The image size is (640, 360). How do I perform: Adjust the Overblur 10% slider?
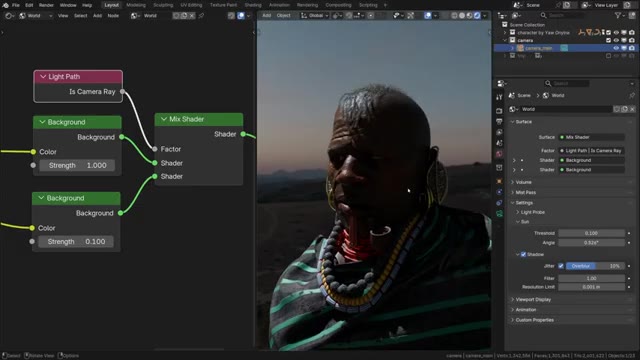[x=595, y=266]
